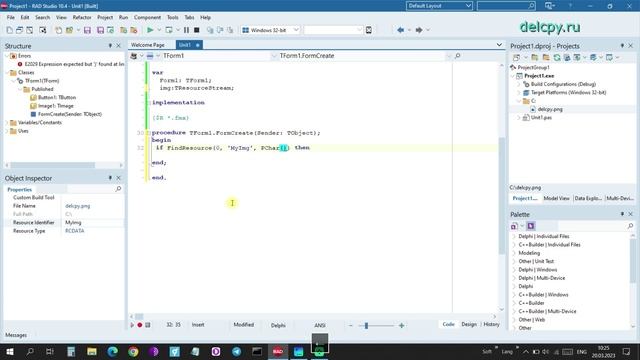
Task: Open the tabs overflow chevron in editor
Action: 499,44
